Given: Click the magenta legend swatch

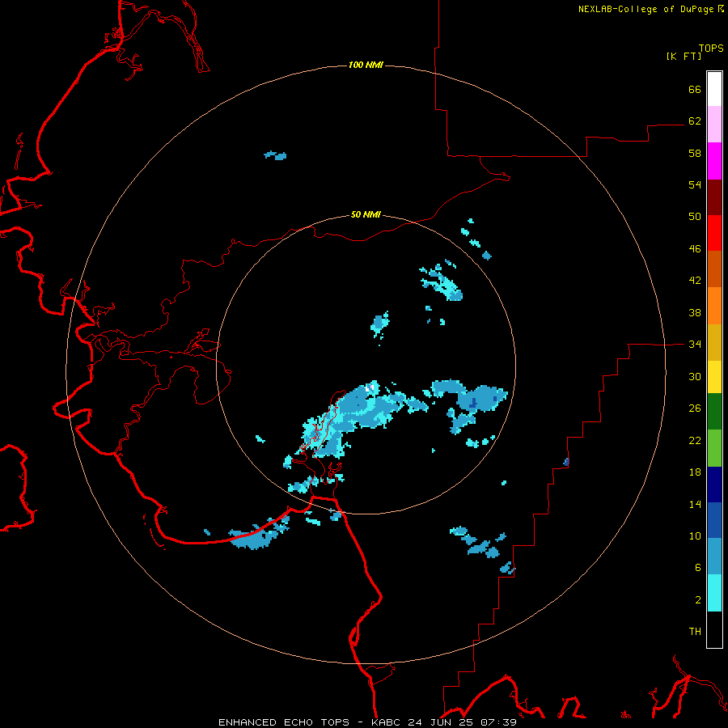Looking at the screenshot, I should click(714, 161).
